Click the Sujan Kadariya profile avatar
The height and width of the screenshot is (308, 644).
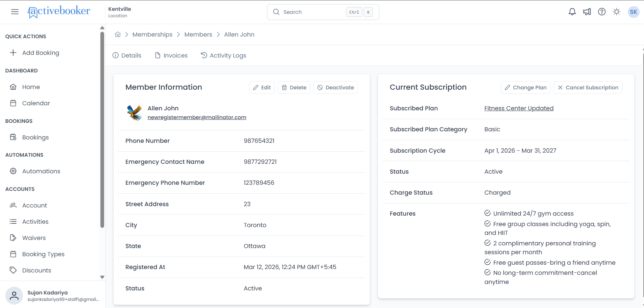click(x=14, y=296)
